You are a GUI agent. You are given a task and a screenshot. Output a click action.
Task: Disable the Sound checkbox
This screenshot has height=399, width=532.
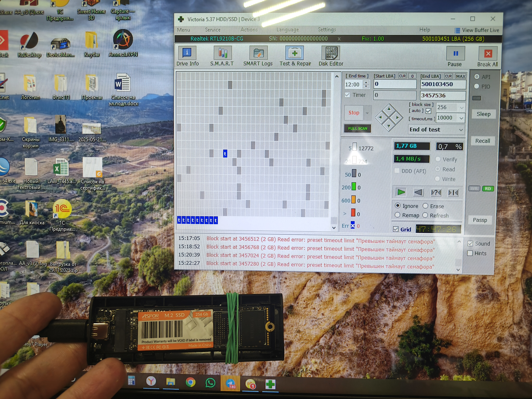(470, 244)
